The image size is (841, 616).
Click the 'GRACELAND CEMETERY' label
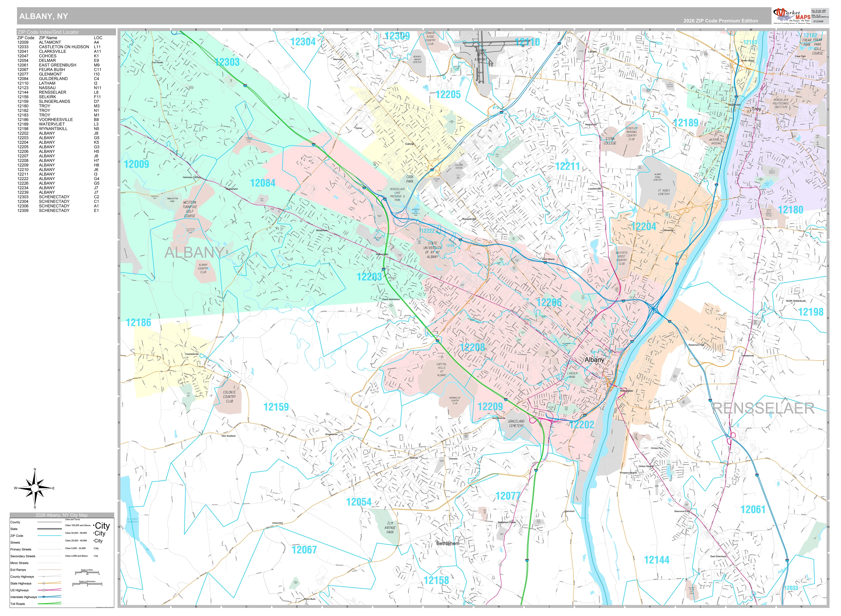tap(516, 424)
